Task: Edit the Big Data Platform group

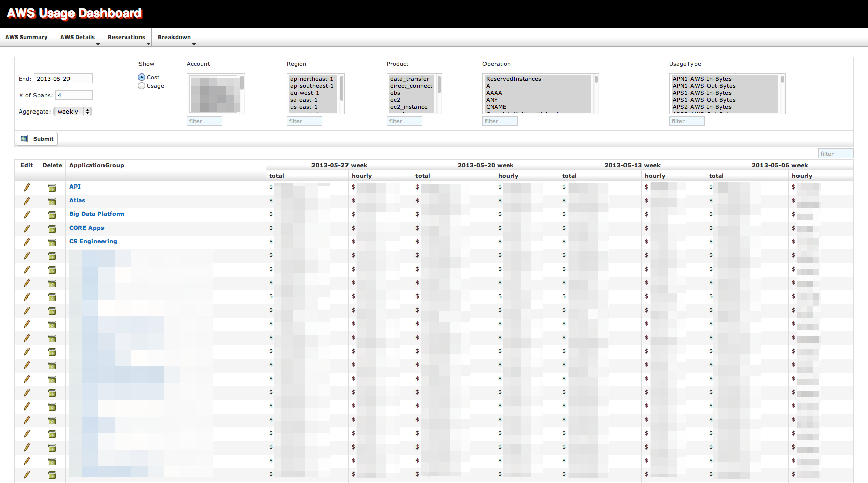Action: pos(27,215)
